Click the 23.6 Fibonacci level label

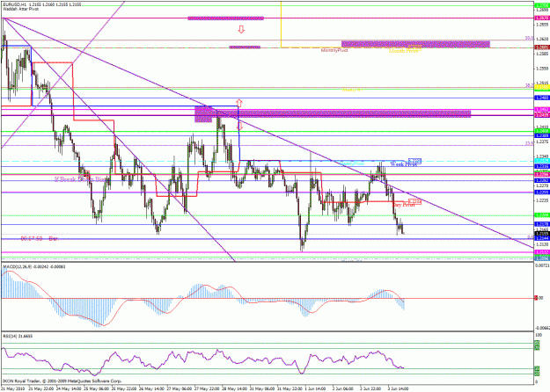529,143
